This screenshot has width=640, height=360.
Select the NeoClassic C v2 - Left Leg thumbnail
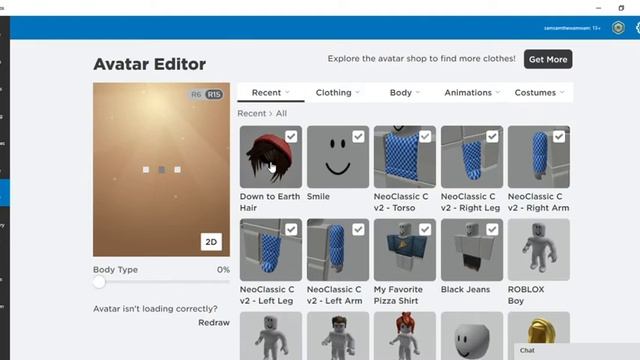[271, 250]
